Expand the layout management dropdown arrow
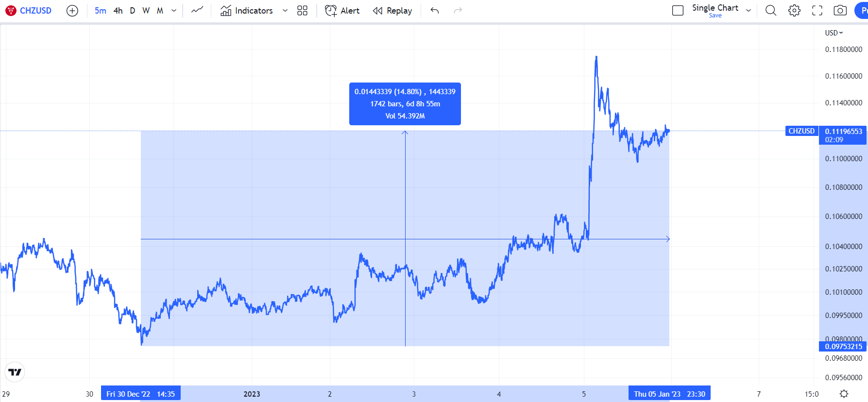Viewport: 868px width, 402px height. click(x=749, y=11)
